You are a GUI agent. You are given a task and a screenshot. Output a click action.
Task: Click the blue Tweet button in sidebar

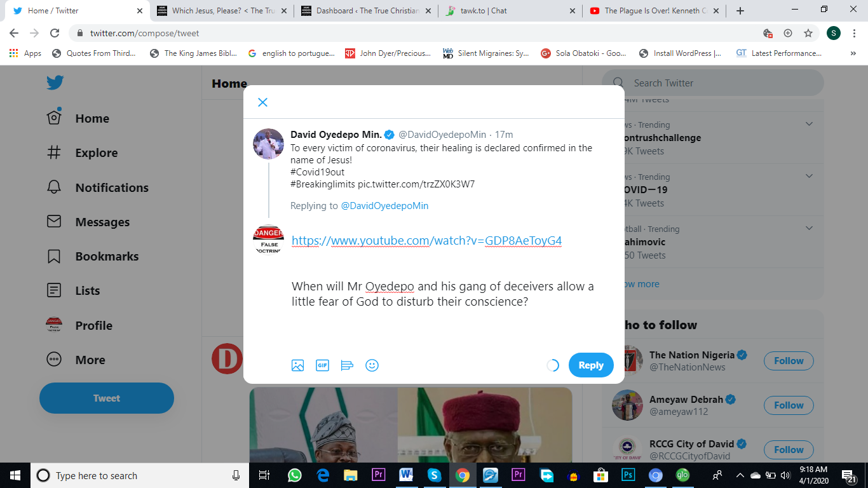(x=107, y=398)
